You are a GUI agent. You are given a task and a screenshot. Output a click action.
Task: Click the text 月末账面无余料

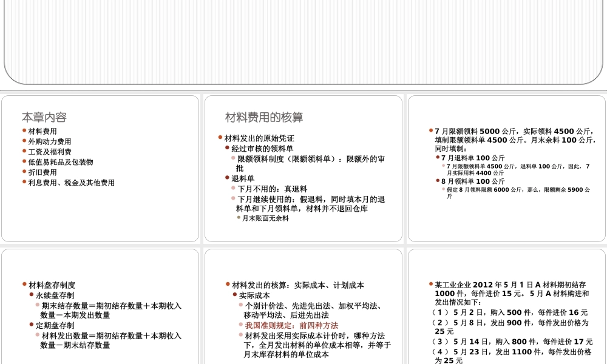click(265, 218)
